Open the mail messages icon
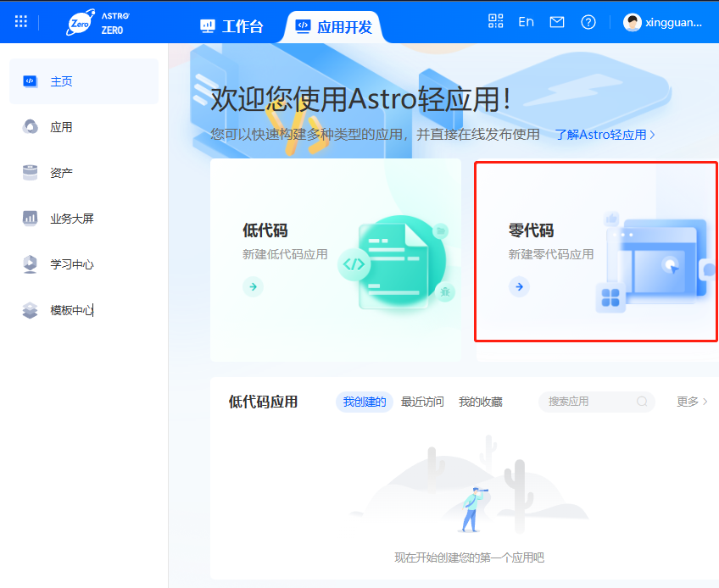719x588 pixels. click(557, 21)
